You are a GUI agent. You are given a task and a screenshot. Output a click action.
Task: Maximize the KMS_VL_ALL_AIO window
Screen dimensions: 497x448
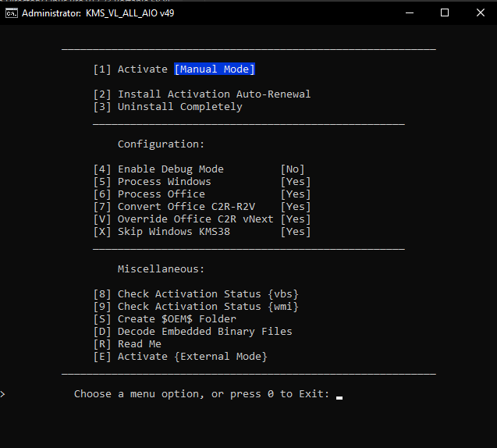[x=445, y=12]
